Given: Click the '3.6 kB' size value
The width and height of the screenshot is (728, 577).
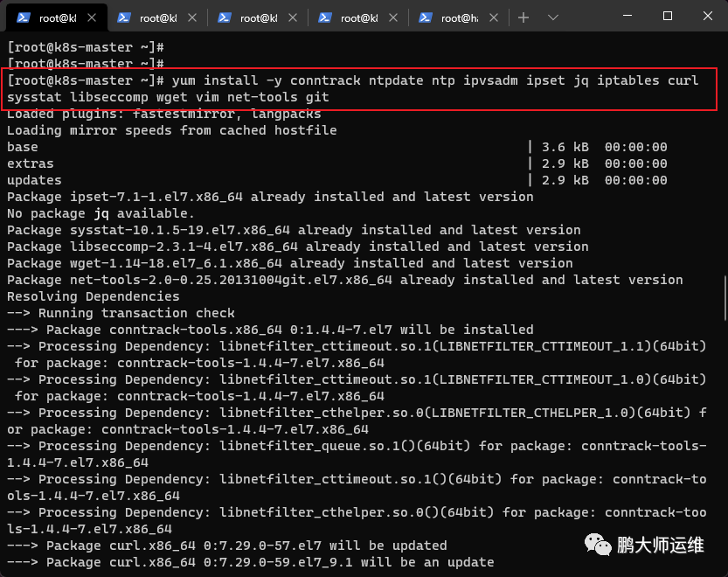Looking at the screenshot, I should (x=565, y=147).
